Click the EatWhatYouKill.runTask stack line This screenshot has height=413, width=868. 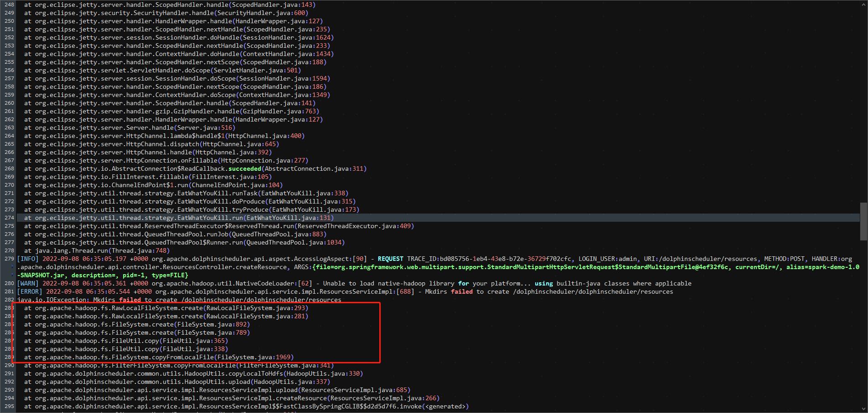[x=186, y=193]
